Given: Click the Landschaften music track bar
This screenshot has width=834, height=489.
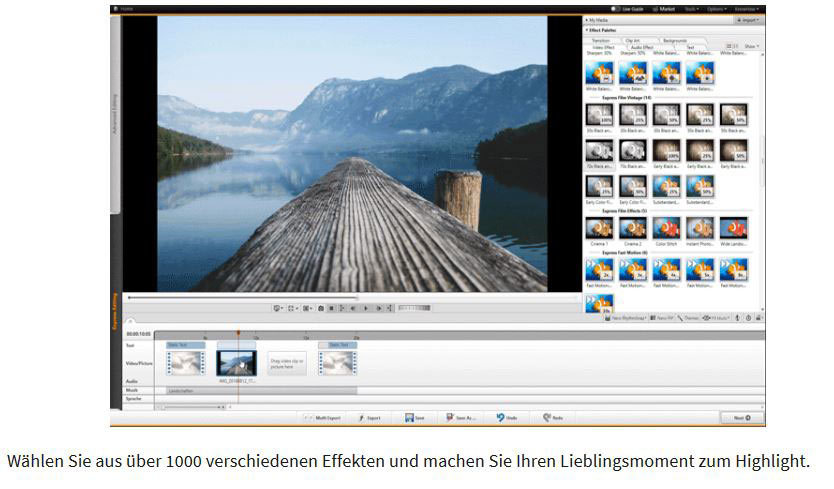Looking at the screenshot, I should [261, 391].
